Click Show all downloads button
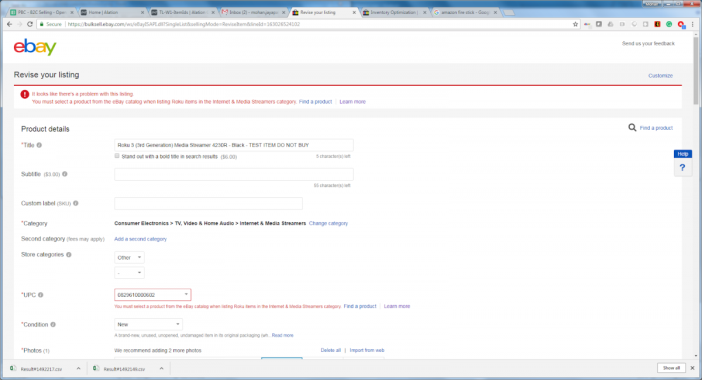 click(671, 368)
